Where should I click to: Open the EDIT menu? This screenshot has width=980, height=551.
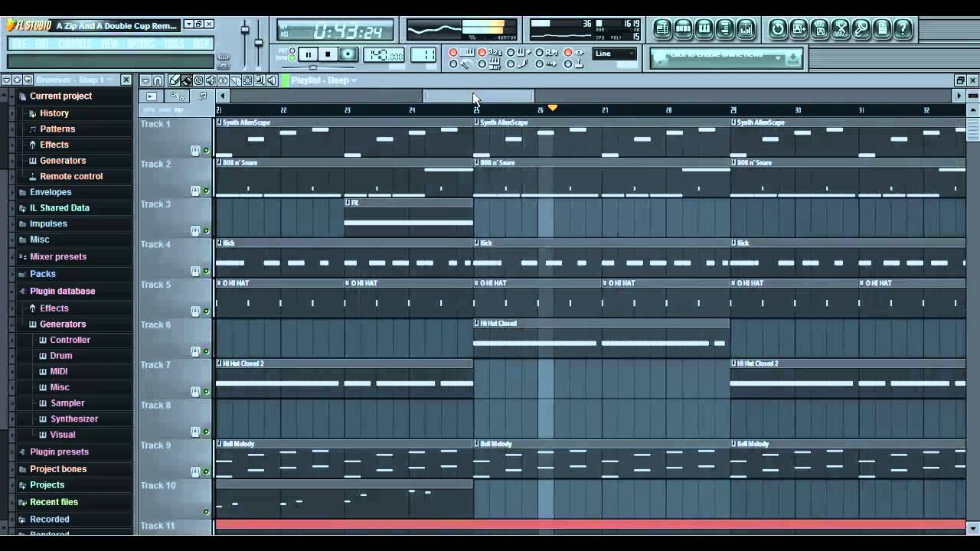click(x=42, y=44)
